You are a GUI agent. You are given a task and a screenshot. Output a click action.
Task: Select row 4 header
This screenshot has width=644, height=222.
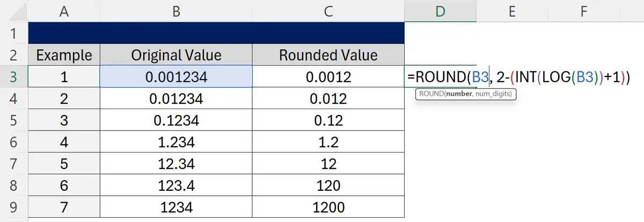point(14,98)
